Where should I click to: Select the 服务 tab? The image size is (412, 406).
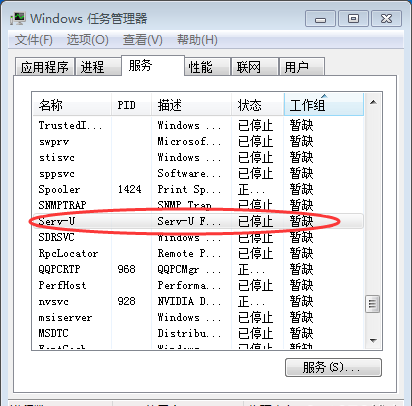pos(153,66)
